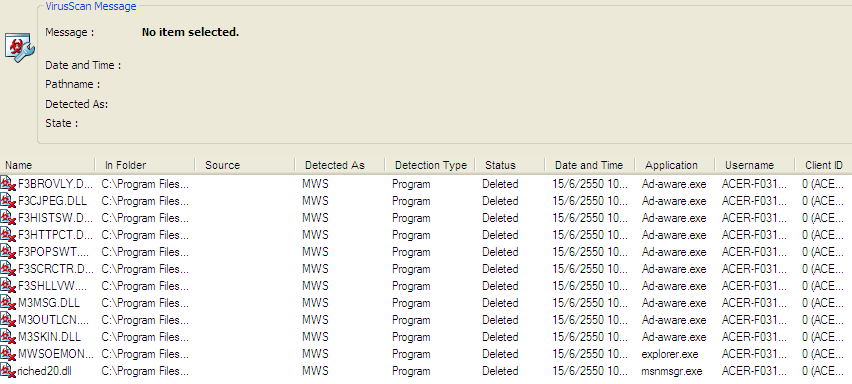Select the explorer.exe application cell
This screenshot has height=384, width=852.
tap(669, 354)
